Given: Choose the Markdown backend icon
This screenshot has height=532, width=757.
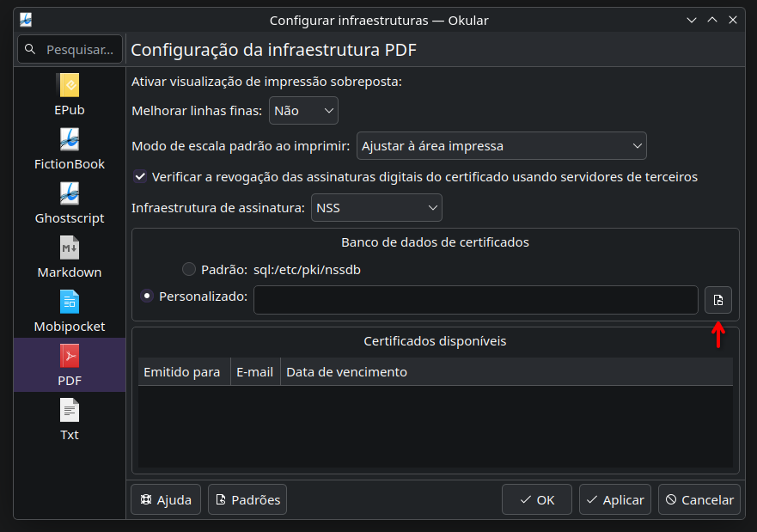Looking at the screenshot, I should click(70, 248).
